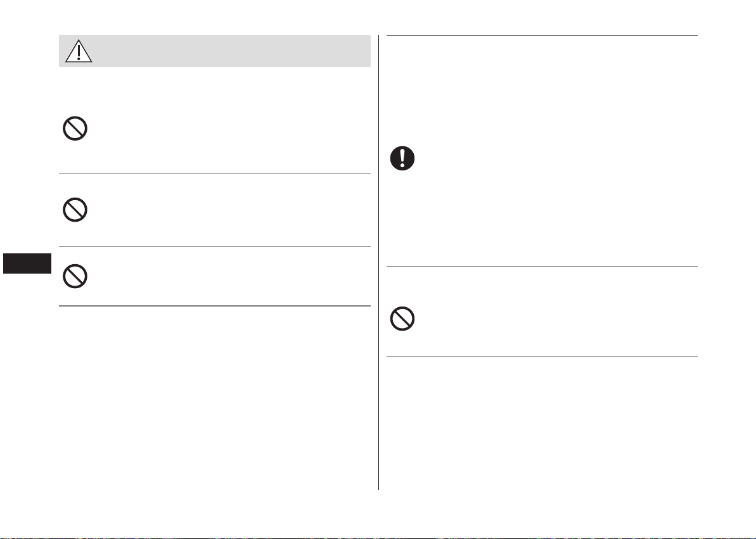Select the first prohibition icon under the warning header

point(75,128)
